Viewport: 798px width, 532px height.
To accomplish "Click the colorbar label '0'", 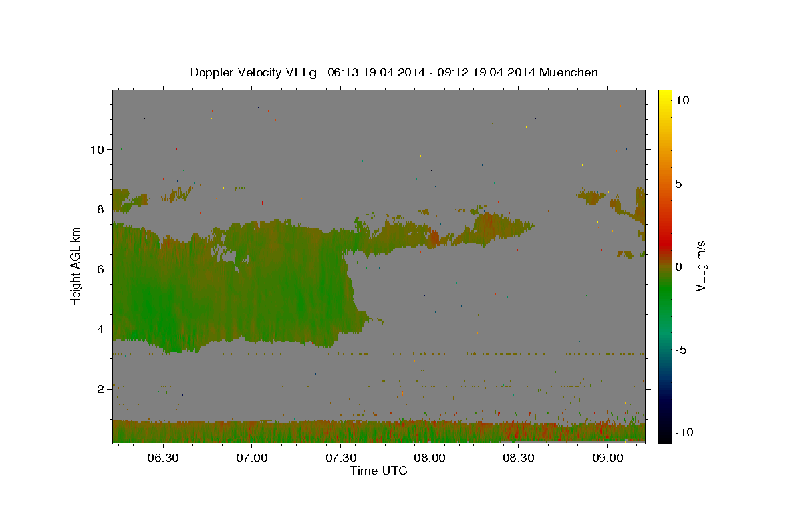I will 680,267.
